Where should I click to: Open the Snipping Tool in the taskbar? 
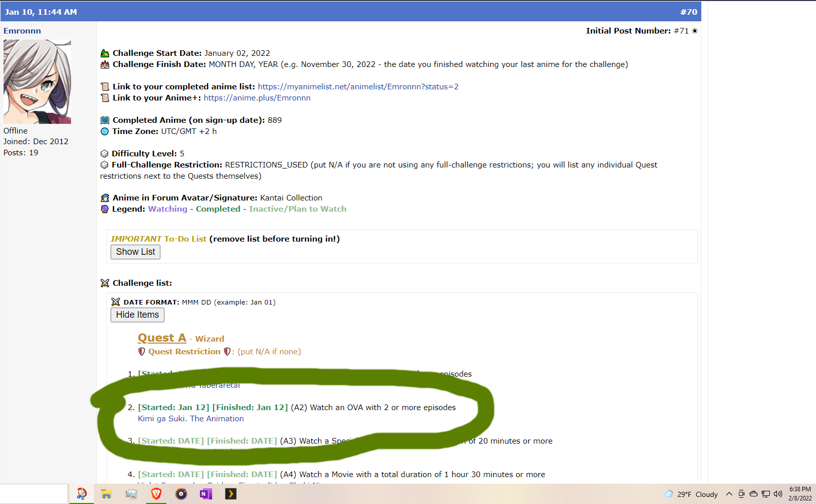pos(82,494)
